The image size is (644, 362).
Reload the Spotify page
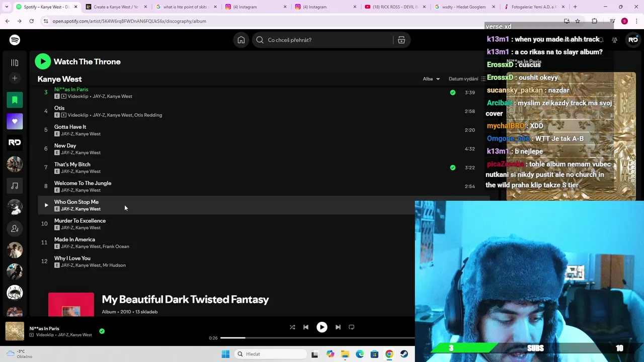tap(31, 21)
